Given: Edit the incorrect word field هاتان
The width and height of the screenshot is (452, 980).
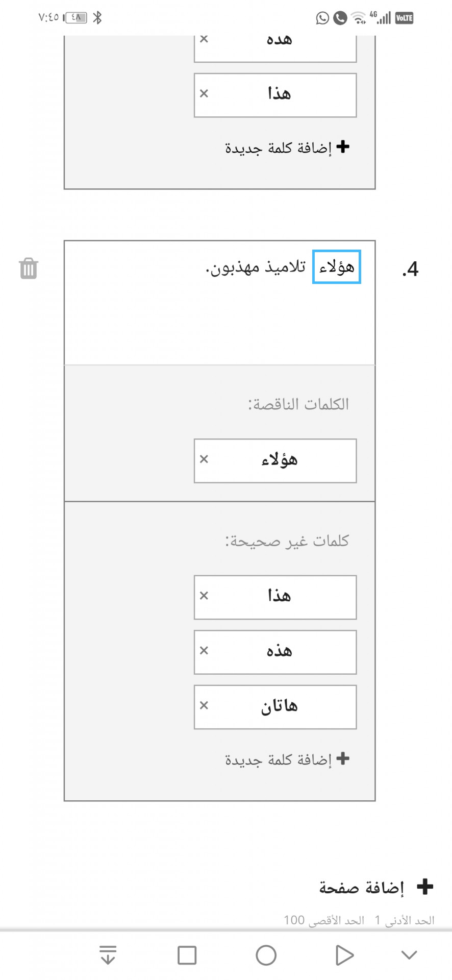Looking at the screenshot, I should 275,707.
